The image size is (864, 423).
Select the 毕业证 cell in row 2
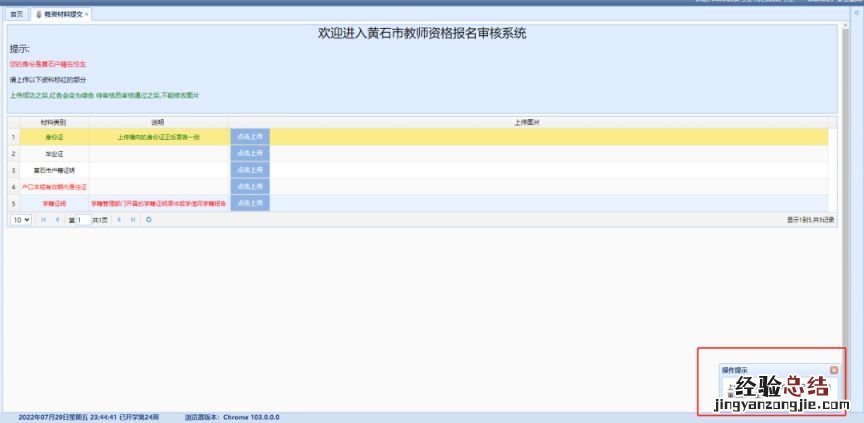(54, 154)
